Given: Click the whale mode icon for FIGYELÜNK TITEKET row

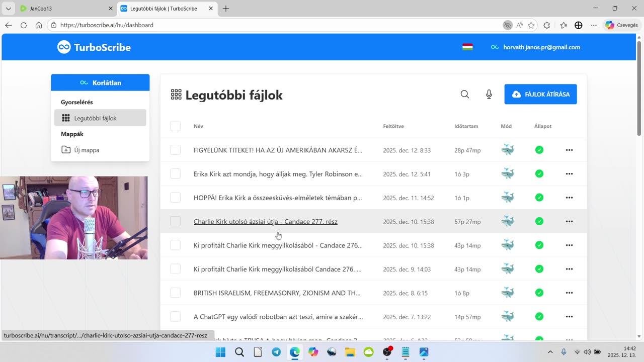Looking at the screenshot, I should tap(507, 150).
